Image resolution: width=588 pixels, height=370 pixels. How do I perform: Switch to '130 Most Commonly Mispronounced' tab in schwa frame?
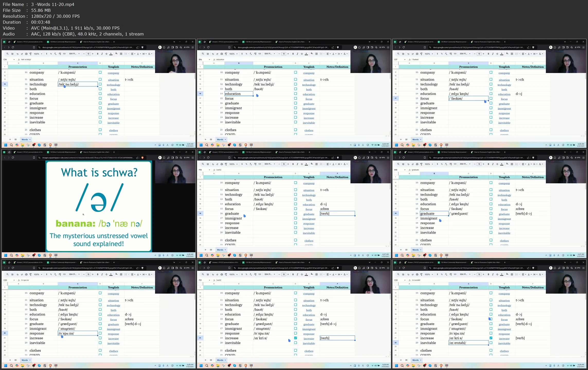[x=62, y=152]
